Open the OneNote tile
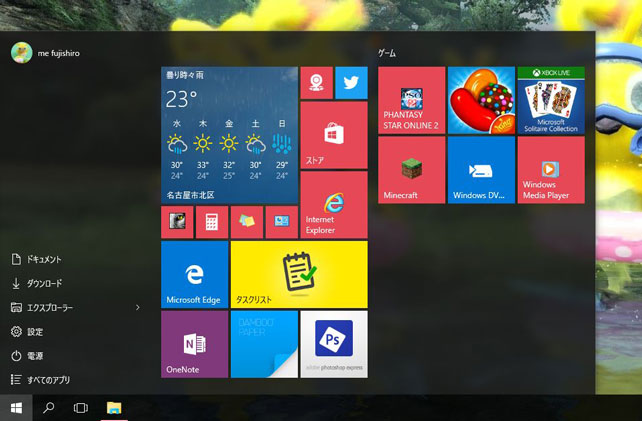Image resolution: width=642 pixels, height=421 pixels. pyautogui.click(x=194, y=343)
